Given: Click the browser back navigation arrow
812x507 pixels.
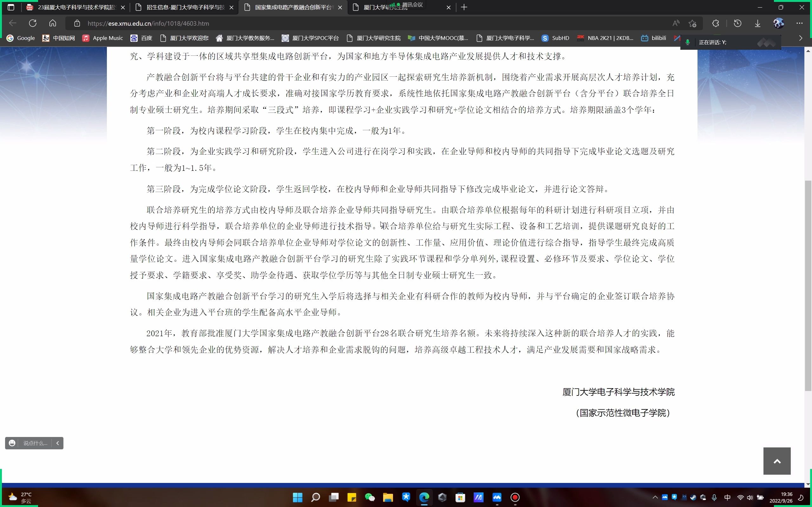Looking at the screenshot, I should click(x=13, y=23).
